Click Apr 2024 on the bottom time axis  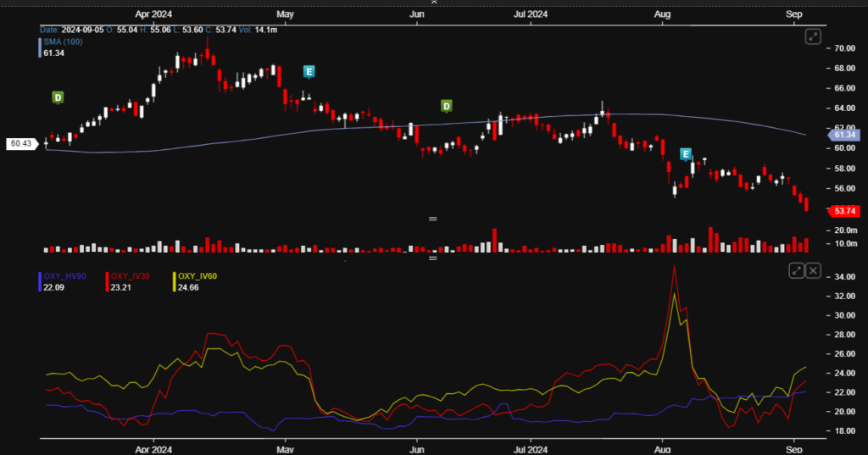(153, 449)
